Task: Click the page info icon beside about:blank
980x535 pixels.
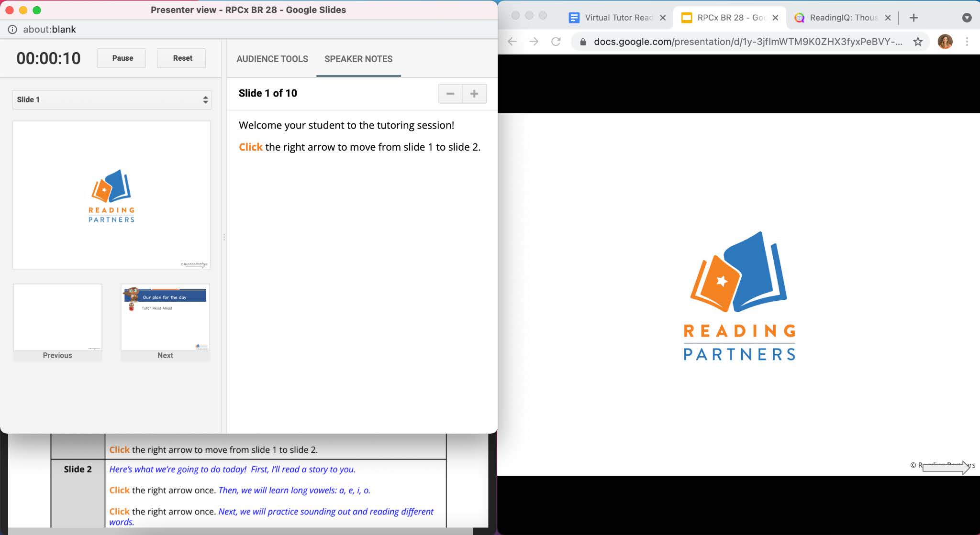Action: [x=12, y=29]
